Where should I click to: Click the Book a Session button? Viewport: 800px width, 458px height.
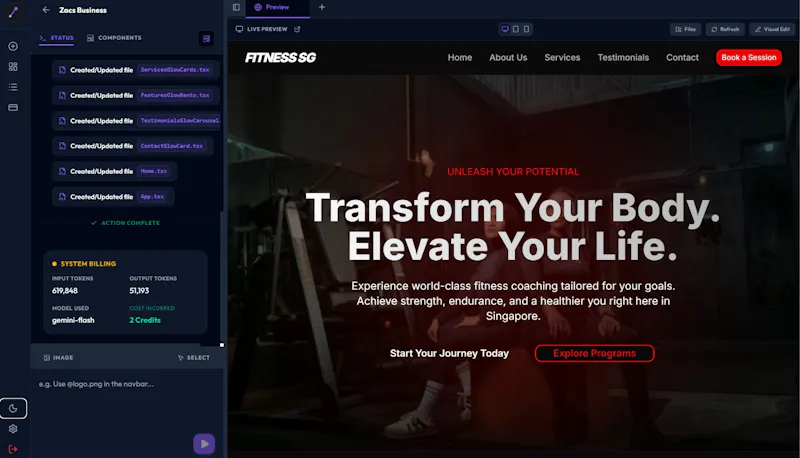(748, 58)
